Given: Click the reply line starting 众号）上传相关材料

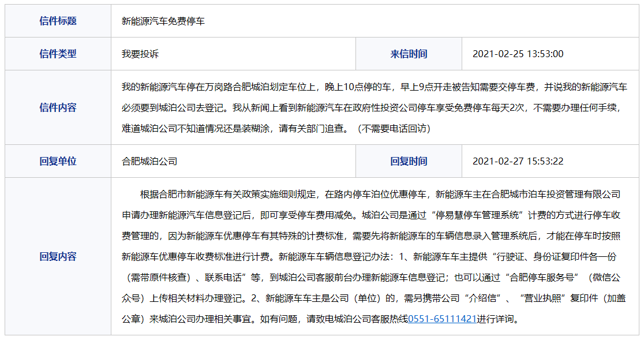Looking at the screenshot, I should [x=374, y=298].
